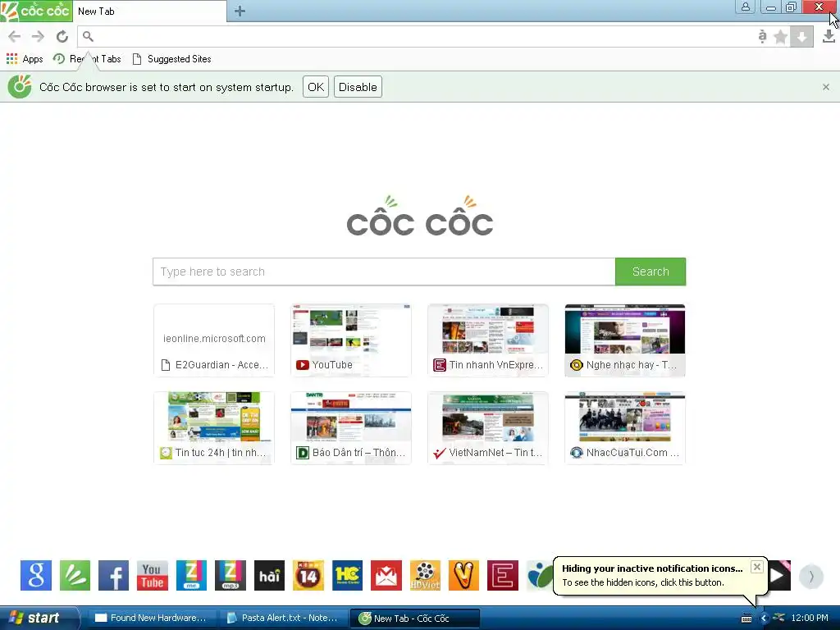Open the red E VnExpress shortcut icon

point(503,575)
